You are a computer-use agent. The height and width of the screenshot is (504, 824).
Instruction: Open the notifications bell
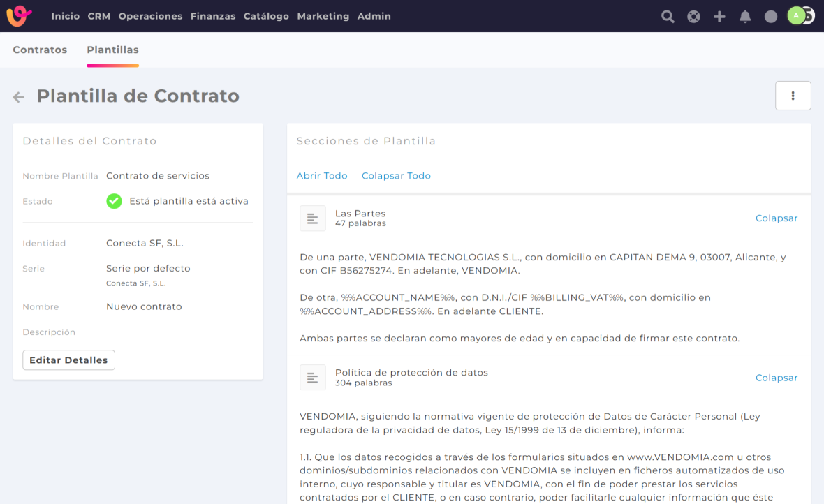pos(745,17)
